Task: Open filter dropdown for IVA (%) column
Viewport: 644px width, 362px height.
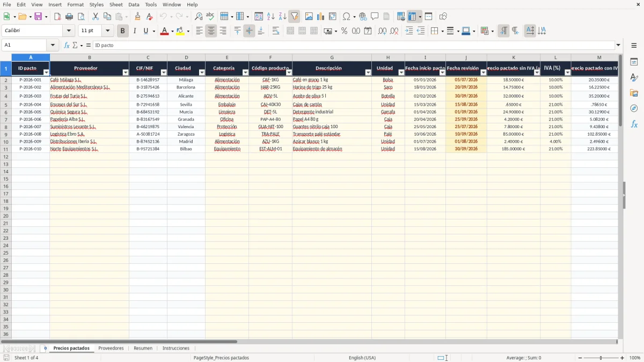Action: tap(568, 72)
